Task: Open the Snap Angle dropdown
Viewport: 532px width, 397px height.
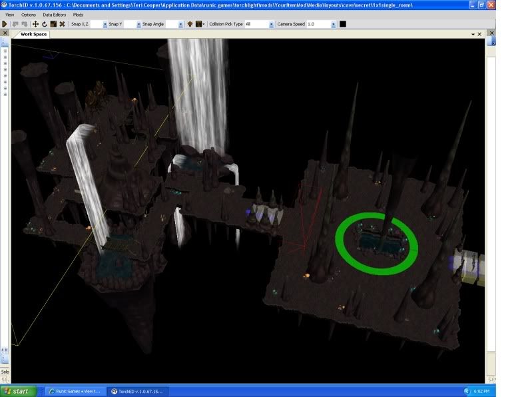Action: click(x=180, y=25)
